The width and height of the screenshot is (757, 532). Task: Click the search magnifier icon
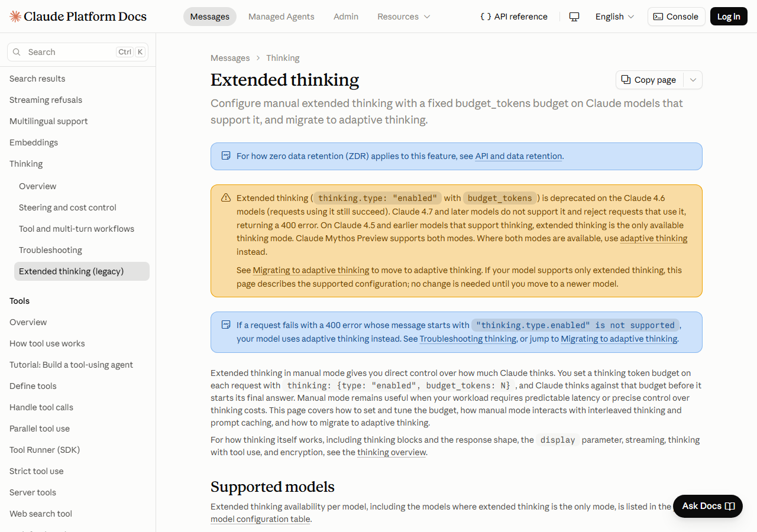point(17,52)
